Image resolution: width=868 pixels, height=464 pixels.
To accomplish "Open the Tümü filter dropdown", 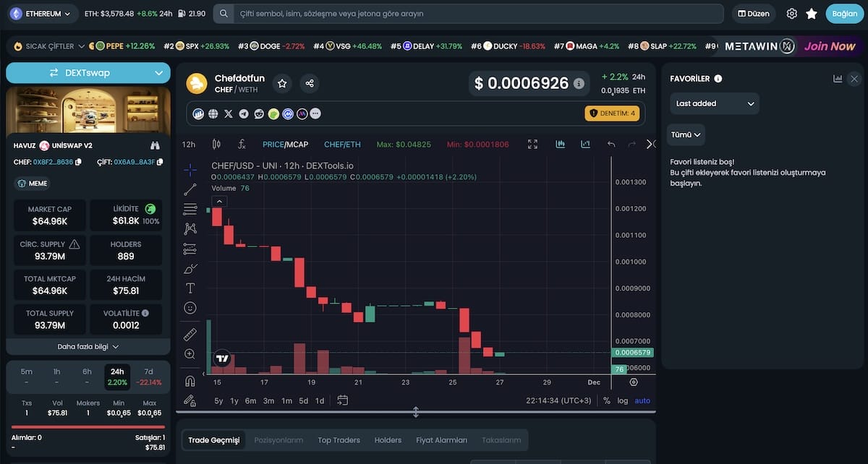I will 686,134.
